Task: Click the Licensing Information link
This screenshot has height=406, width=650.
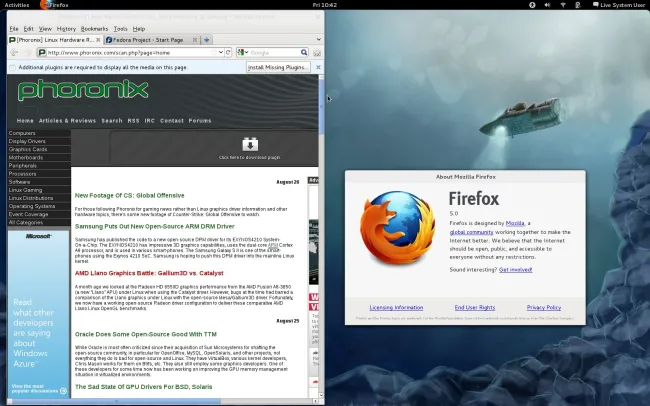Action: tap(396, 307)
